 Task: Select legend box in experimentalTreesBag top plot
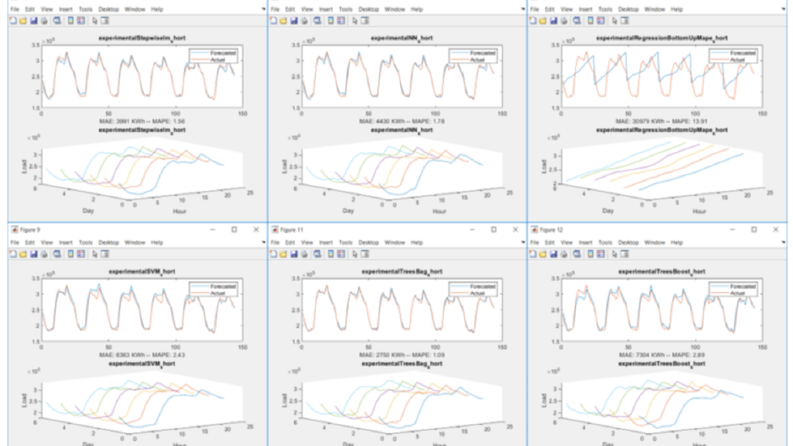click(473, 289)
